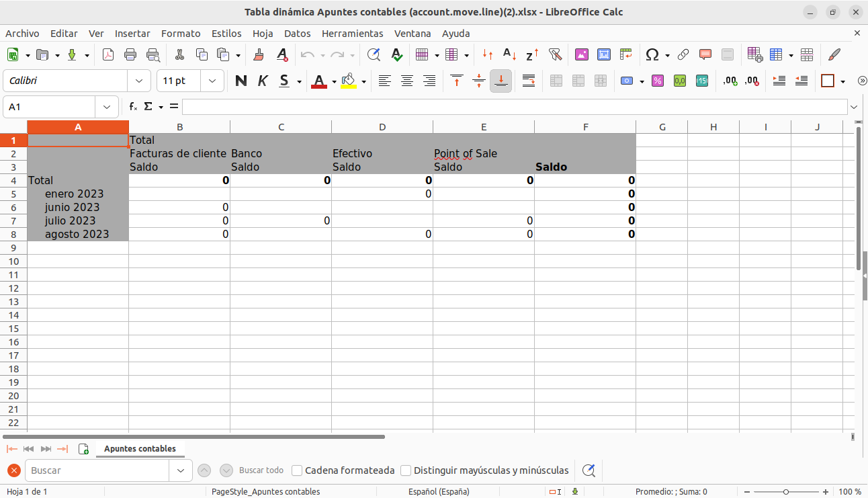
Task: Click the Print icon
Action: click(130, 55)
